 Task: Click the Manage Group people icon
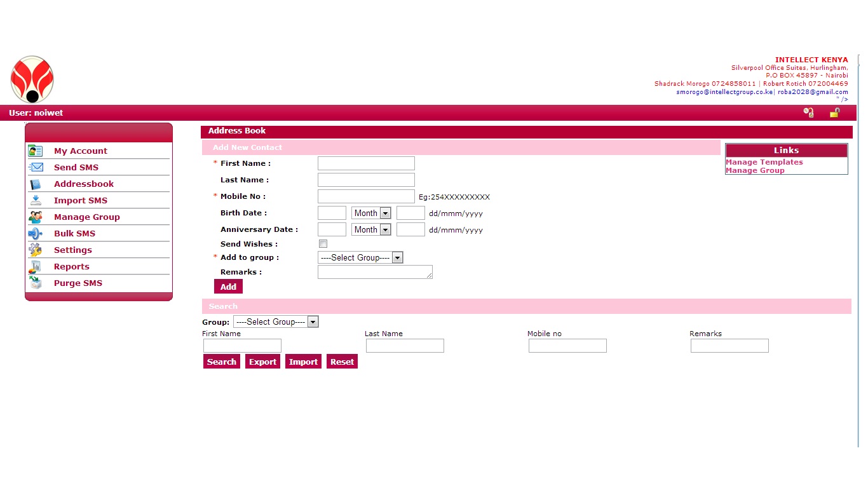click(x=36, y=217)
